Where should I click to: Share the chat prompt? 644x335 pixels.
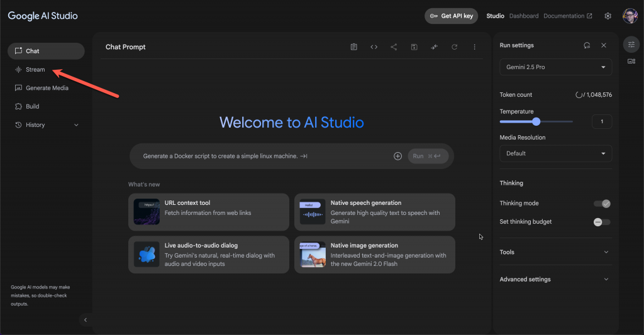pos(394,47)
